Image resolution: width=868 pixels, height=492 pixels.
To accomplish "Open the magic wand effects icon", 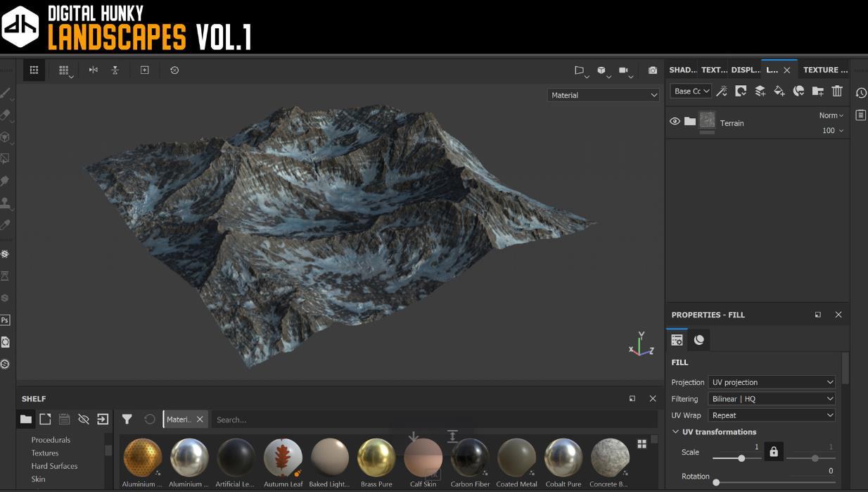I will 722,91.
